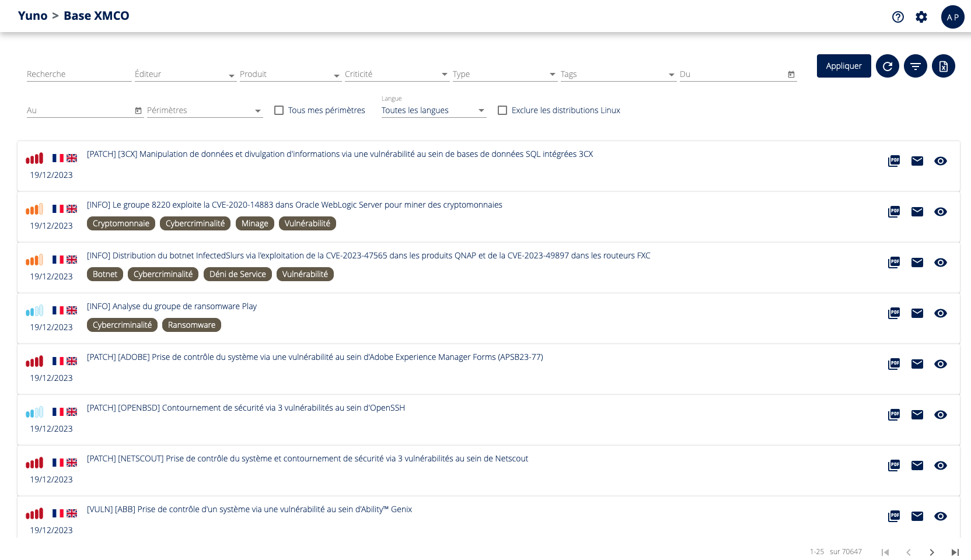Download PDF for the 3CX patch bulletin
The image size is (971, 560).
tap(893, 161)
